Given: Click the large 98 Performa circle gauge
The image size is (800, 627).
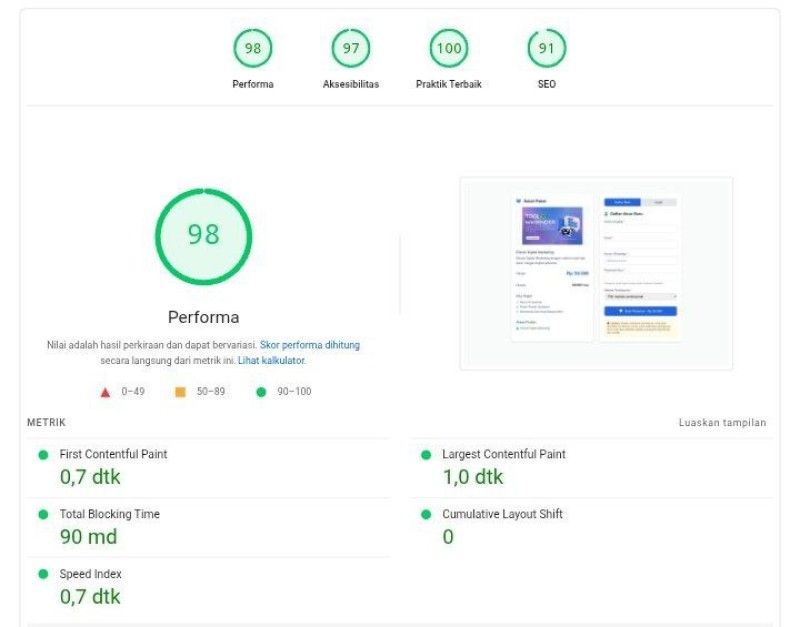Looking at the screenshot, I should click(x=203, y=235).
